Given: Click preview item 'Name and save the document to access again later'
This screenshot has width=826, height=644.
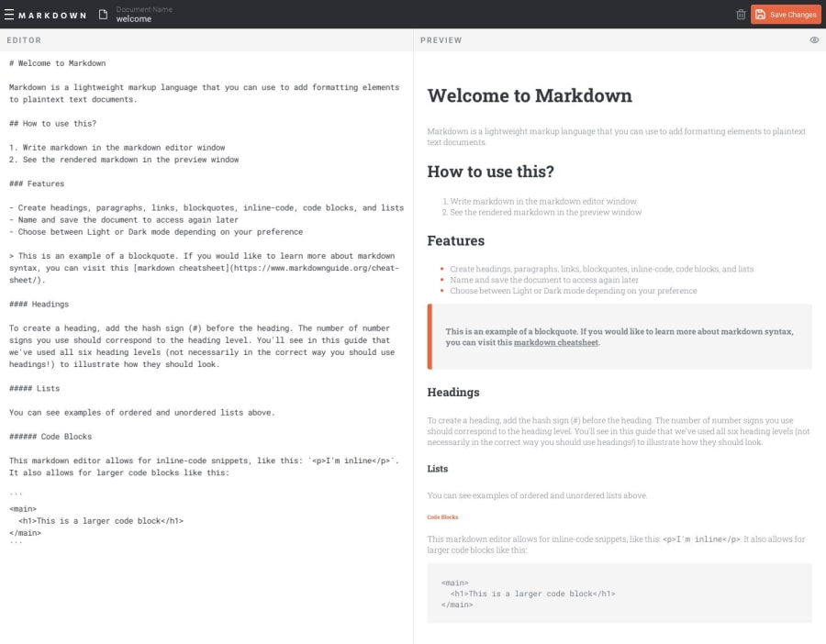Looking at the screenshot, I should 544,280.
